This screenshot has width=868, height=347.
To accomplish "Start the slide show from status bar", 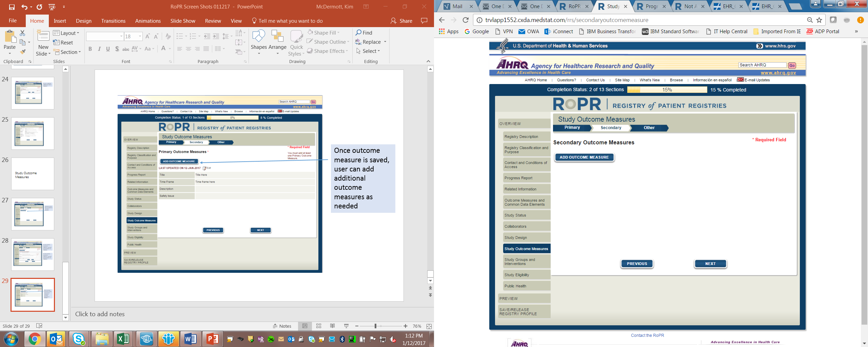I will click(x=346, y=326).
